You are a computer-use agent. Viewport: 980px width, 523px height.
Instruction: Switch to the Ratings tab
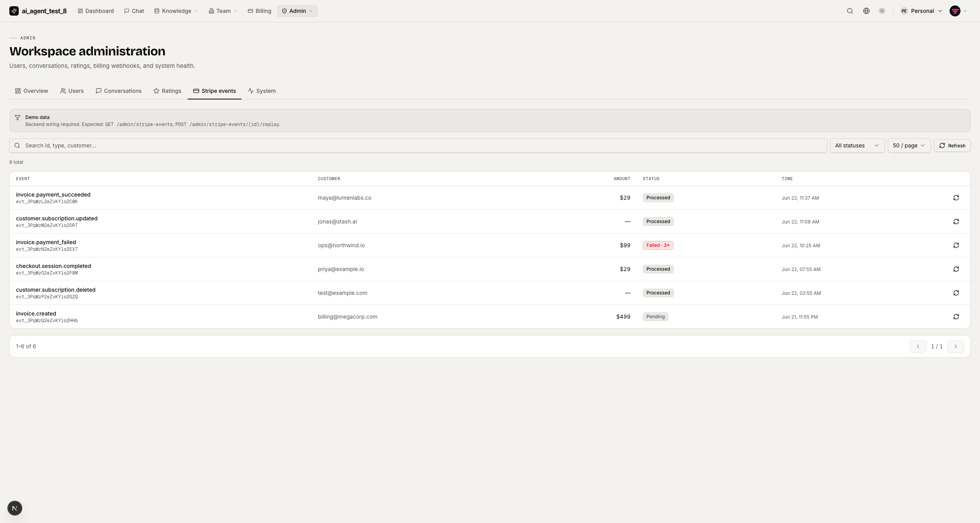point(167,91)
